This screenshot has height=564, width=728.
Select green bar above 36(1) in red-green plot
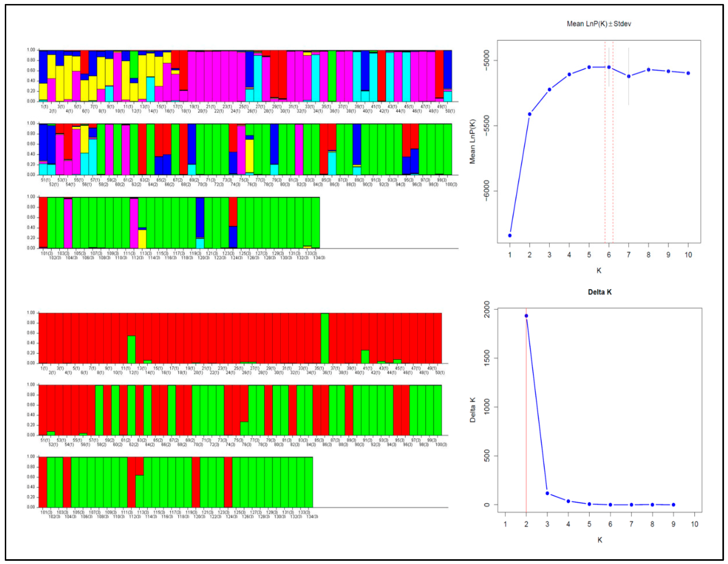325,338
